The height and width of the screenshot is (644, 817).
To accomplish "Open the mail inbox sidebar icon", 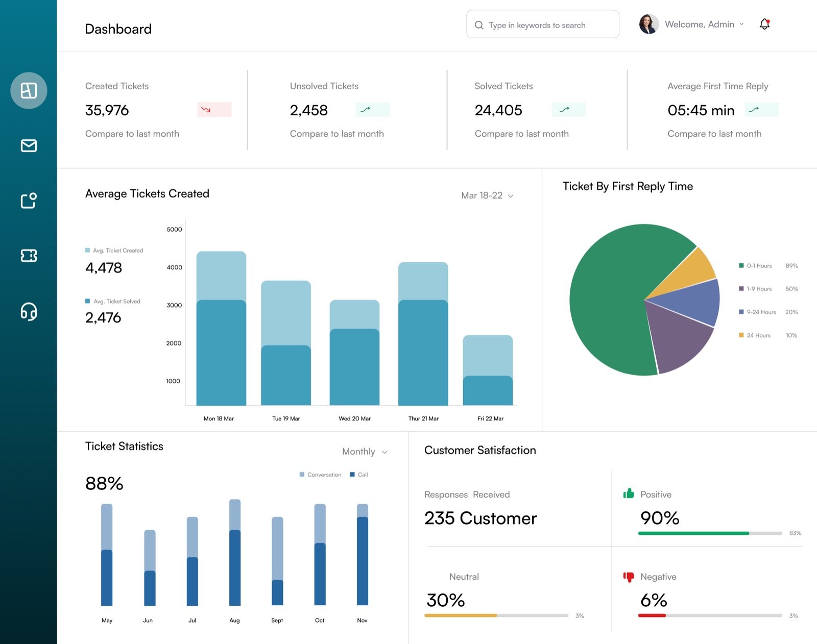I will coord(29,145).
